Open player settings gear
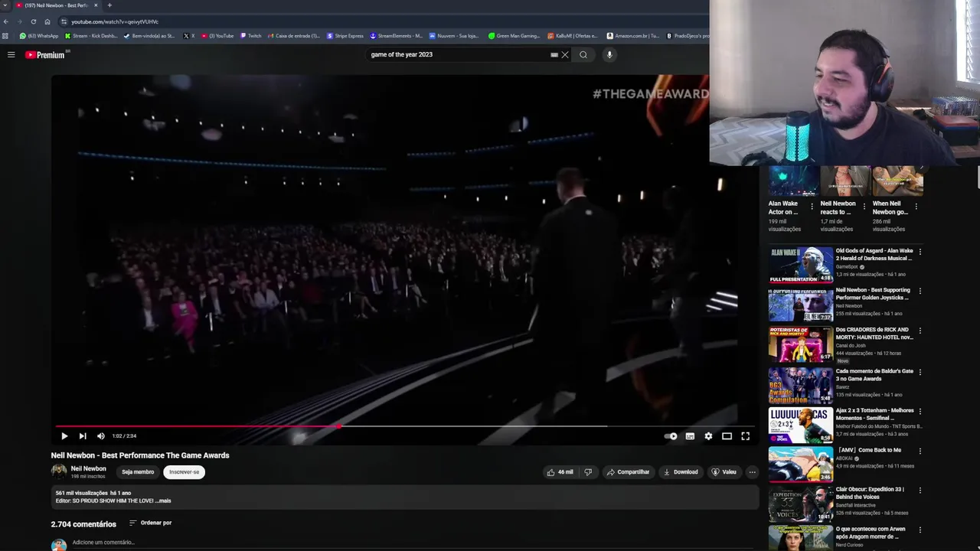Viewport: 980px width, 551px height. [708, 436]
